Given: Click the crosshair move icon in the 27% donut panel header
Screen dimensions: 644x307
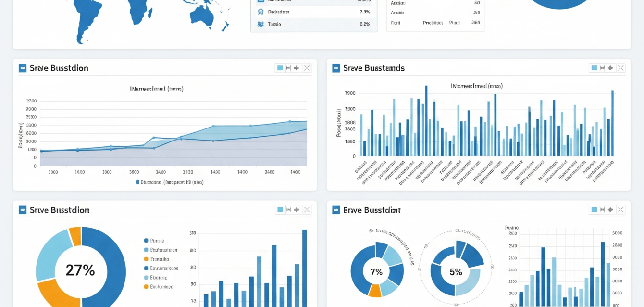Looking at the screenshot, I should coord(297,210).
